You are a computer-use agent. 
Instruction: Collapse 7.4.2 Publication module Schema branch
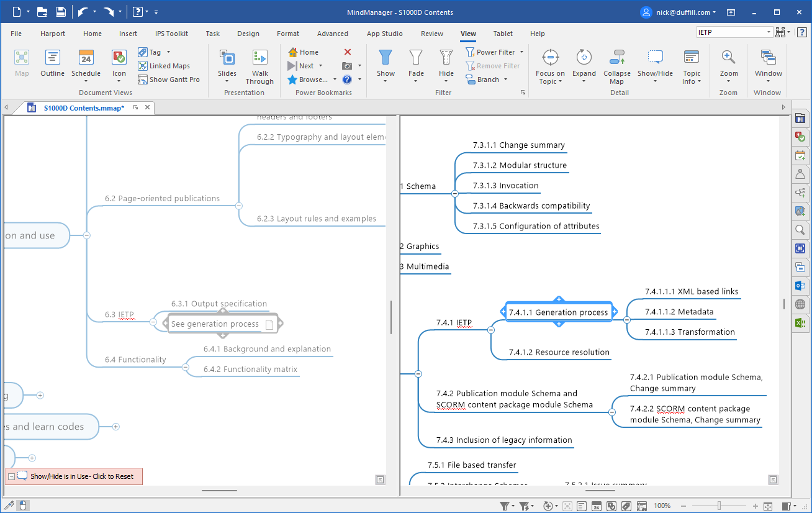(x=611, y=412)
